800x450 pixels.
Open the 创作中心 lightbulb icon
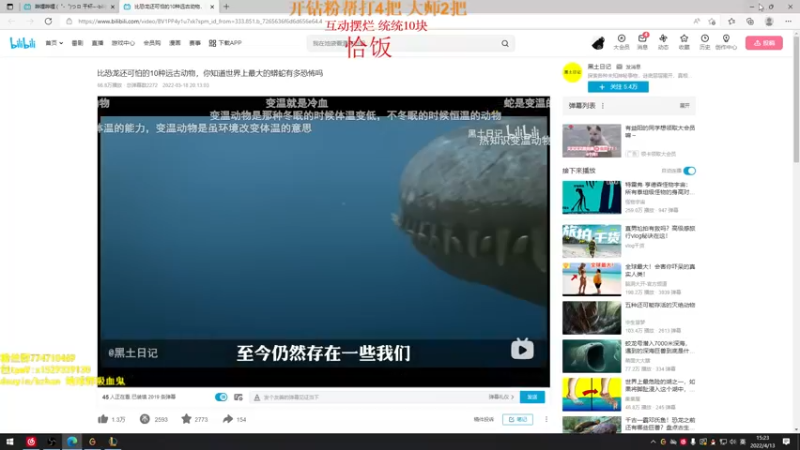click(x=726, y=42)
